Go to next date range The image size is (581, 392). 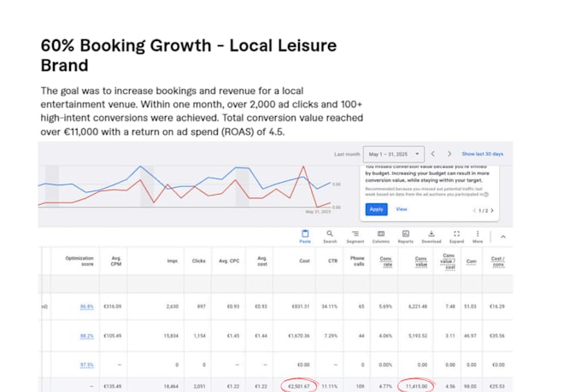(449, 154)
